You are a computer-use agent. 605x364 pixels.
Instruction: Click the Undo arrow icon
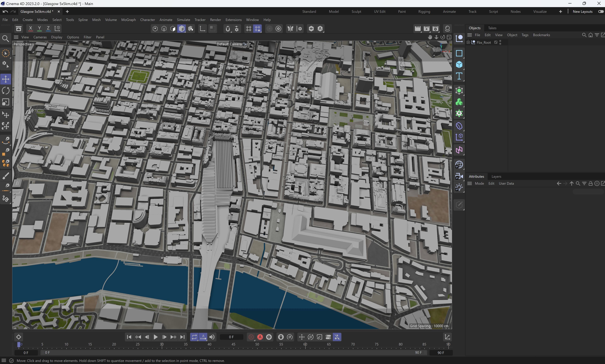[5, 12]
